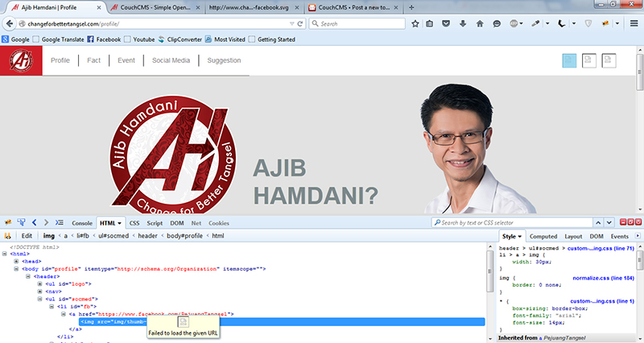Open the Social Media nav link
The width and height of the screenshot is (644, 343).
(x=171, y=60)
